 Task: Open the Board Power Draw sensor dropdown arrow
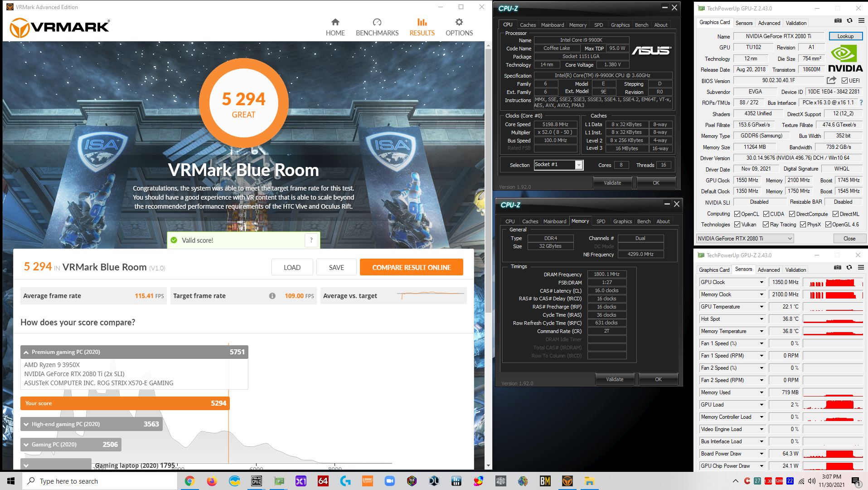(761, 454)
